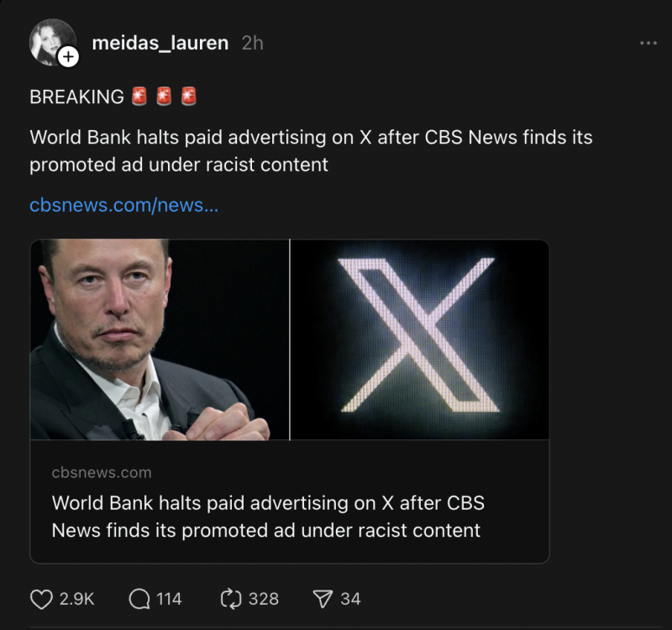The image size is (672, 630).
Task: Open the three-dot more options menu
Action: 648,44
